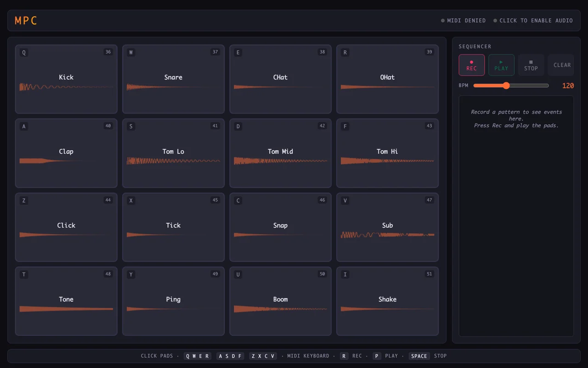Trigger the Kick drum pad

pos(66,79)
